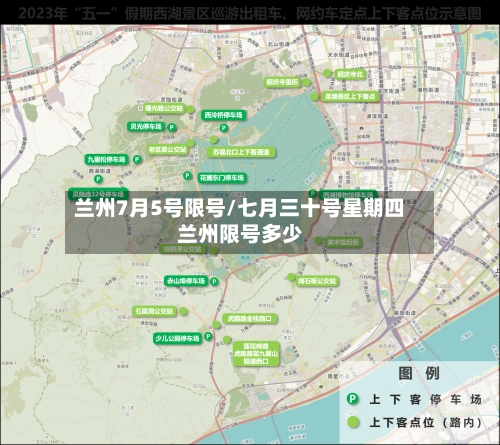Click the P marker beside 灵光停车场
The width and height of the screenshot is (500, 445).
click(172, 127)
